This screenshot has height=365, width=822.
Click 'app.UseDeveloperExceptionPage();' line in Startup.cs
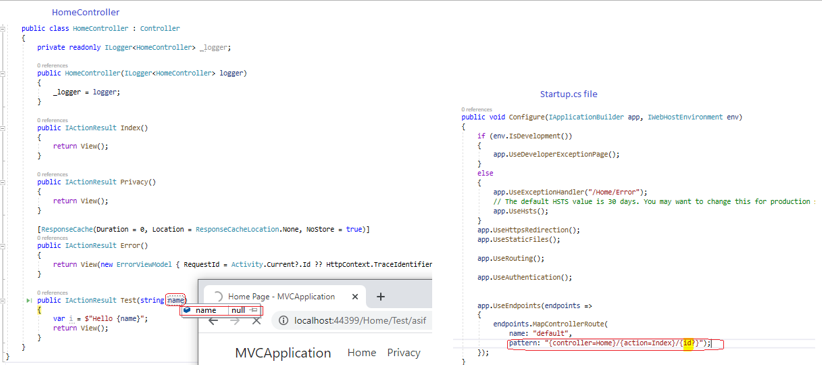pos(557,155)
